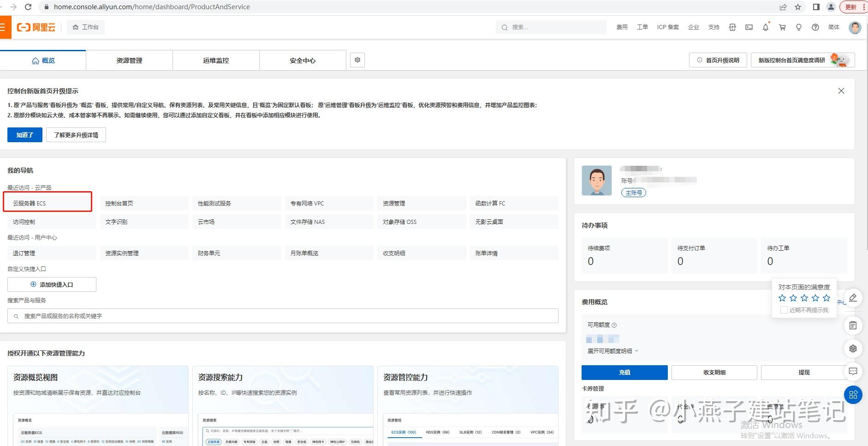Click the 知道了 button
Image resolution: width=868 pixels, height=446 pixels.
click(25, 135)
